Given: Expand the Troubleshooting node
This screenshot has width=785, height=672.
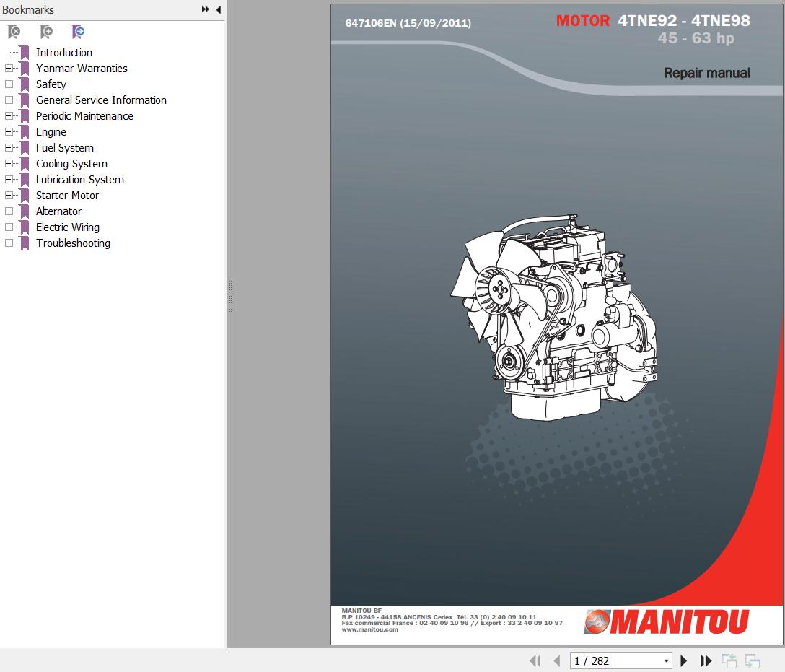Looking at the screenshot, I should (x=9, y=243).
